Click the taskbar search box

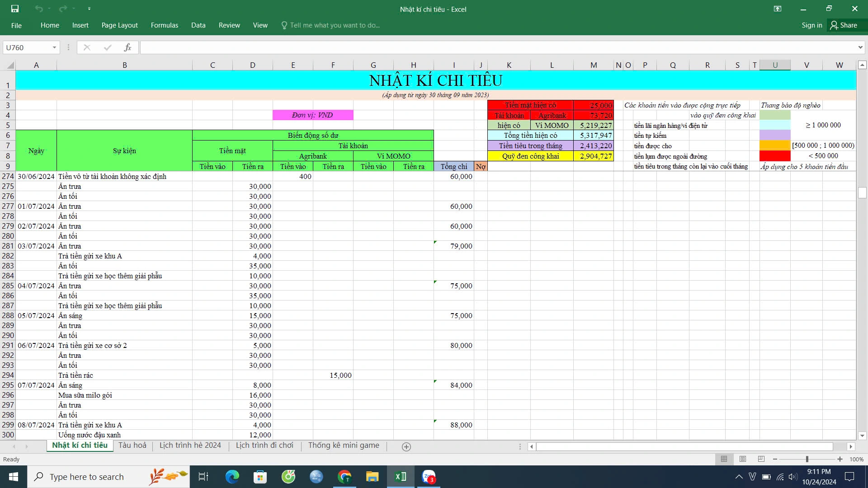point(108,477)
